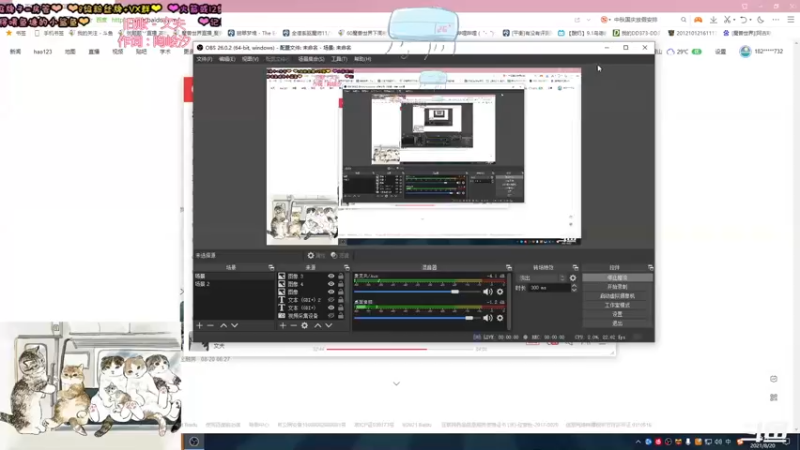Add a new scene with the plus icon

tap(199, 326)
